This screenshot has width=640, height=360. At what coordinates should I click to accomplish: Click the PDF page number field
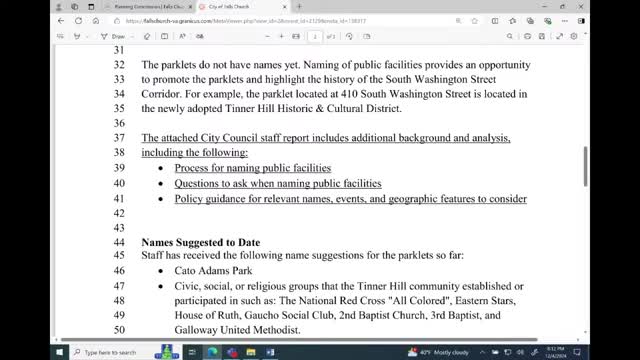coord(315,36)
